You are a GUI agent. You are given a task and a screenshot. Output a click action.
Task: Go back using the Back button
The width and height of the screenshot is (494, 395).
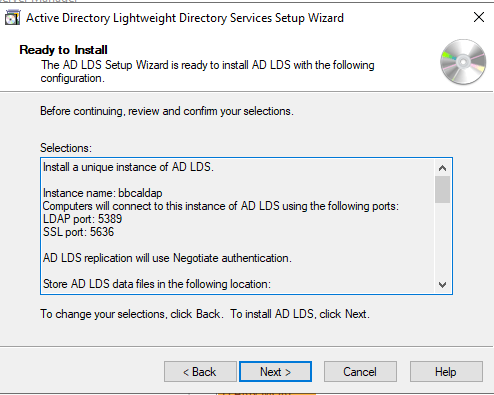coord(200,372)
